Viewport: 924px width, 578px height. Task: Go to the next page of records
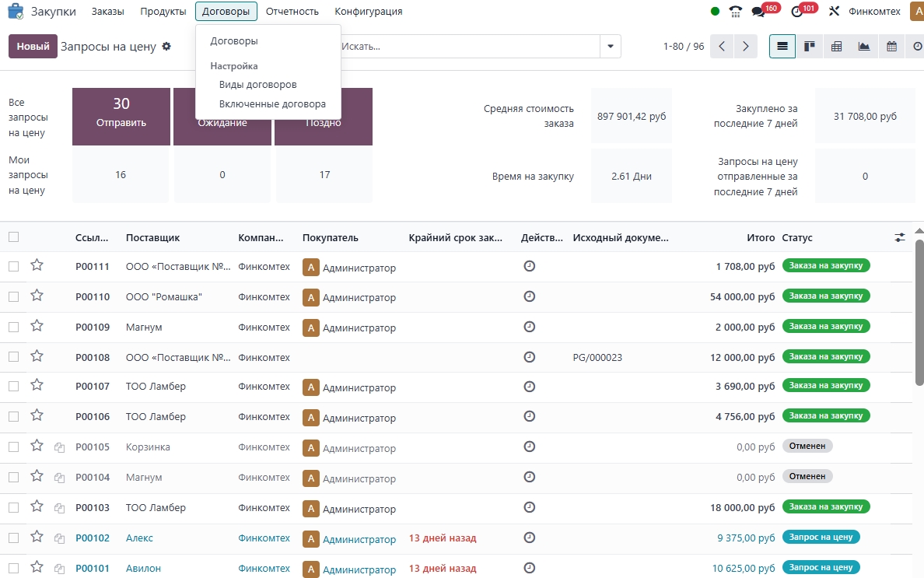746,47
